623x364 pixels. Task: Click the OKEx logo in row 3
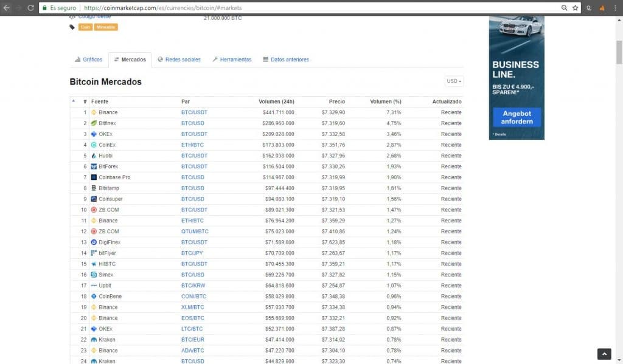pyautogui.click(x=94, y=134)
